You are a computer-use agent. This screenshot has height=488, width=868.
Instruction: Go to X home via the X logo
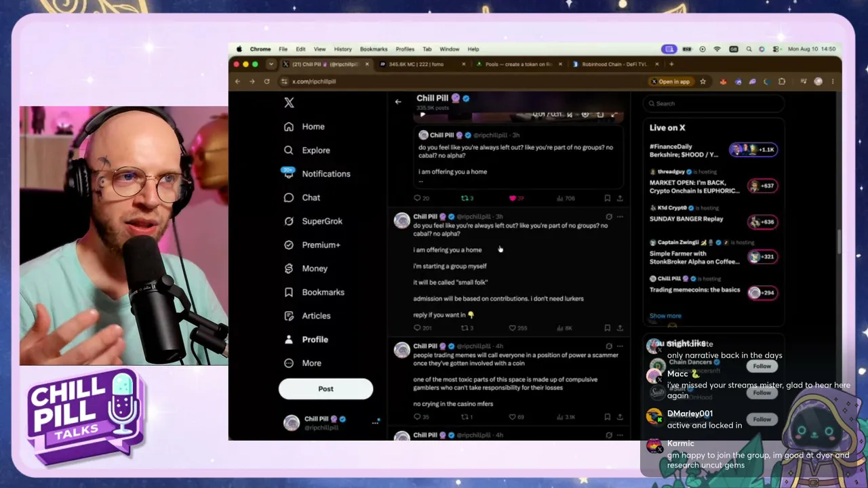(289, 102)
